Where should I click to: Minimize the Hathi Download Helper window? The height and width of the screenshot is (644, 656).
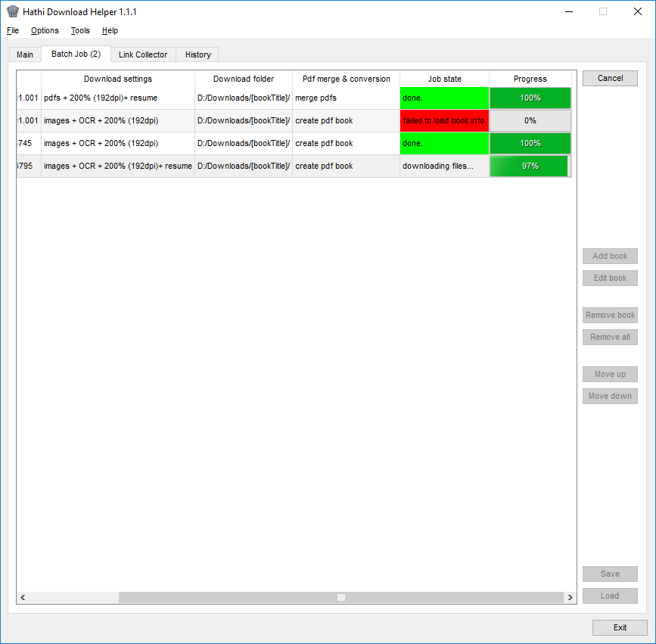point(569,11)
